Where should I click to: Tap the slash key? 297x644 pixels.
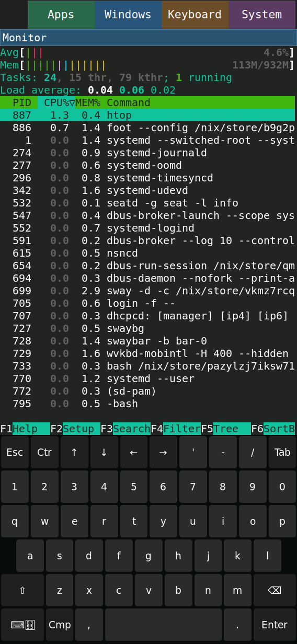[x=253, y=452]
